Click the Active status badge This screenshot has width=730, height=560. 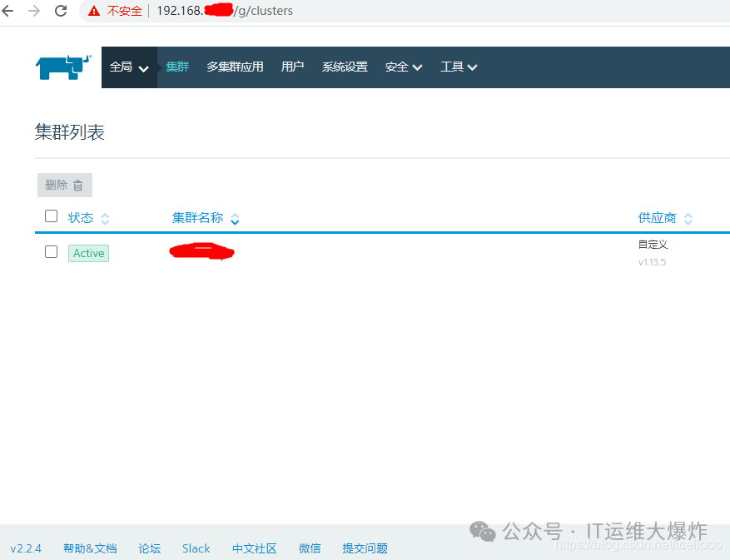pyautogui.click(x=88, y=253)
